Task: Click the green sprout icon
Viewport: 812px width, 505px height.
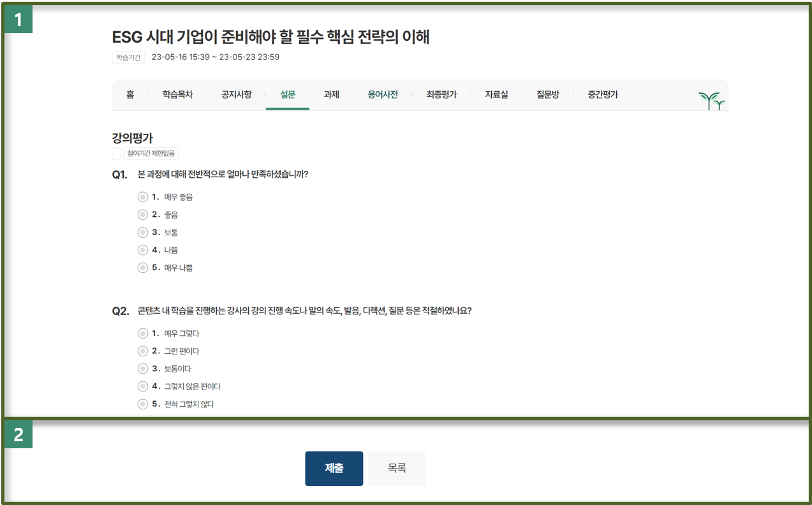Action: point(712,101)
